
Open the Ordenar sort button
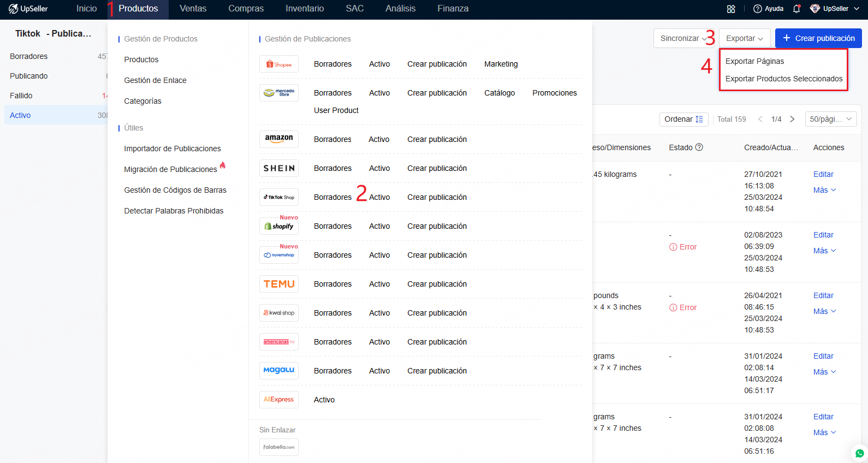[x=684, y=119]
